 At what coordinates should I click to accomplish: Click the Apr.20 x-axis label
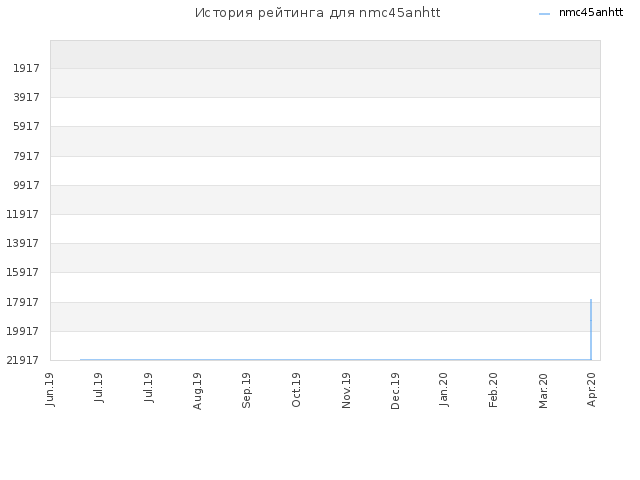591,390
